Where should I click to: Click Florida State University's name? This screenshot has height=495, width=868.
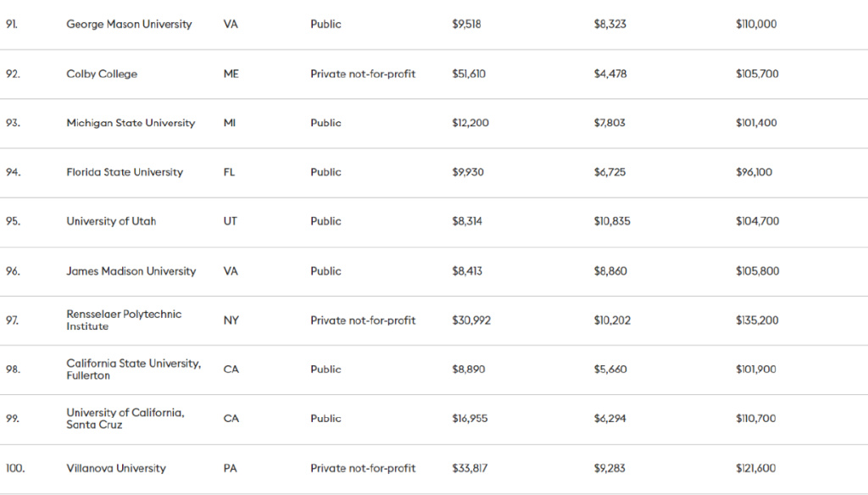point(125,172)
